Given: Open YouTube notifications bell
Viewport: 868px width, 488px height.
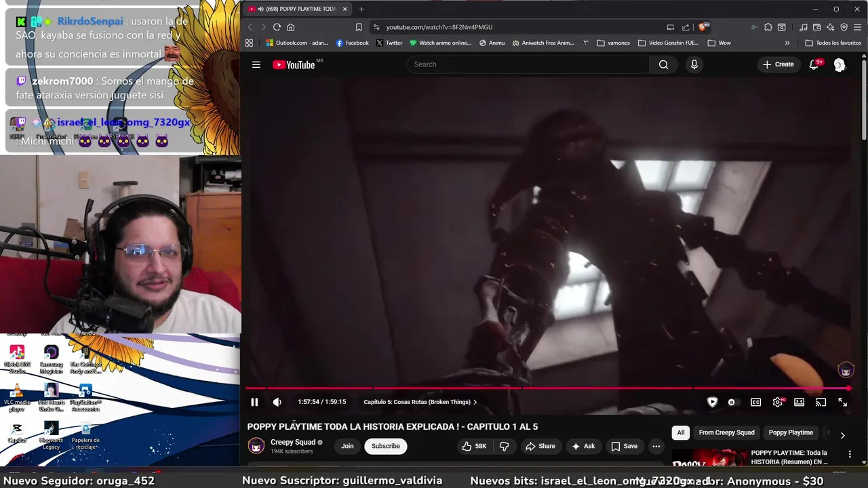Looking at the screenshot, I should [814, 64].
